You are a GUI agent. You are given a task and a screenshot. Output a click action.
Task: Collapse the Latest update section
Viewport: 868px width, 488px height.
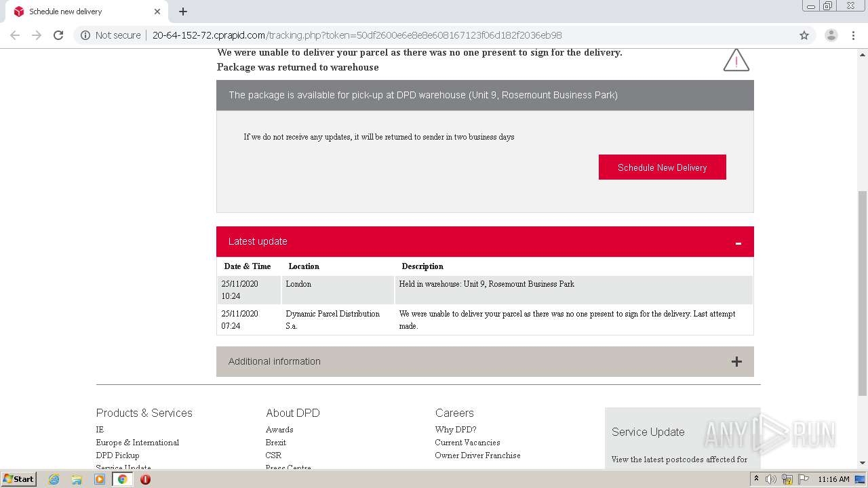coord(738,242)
